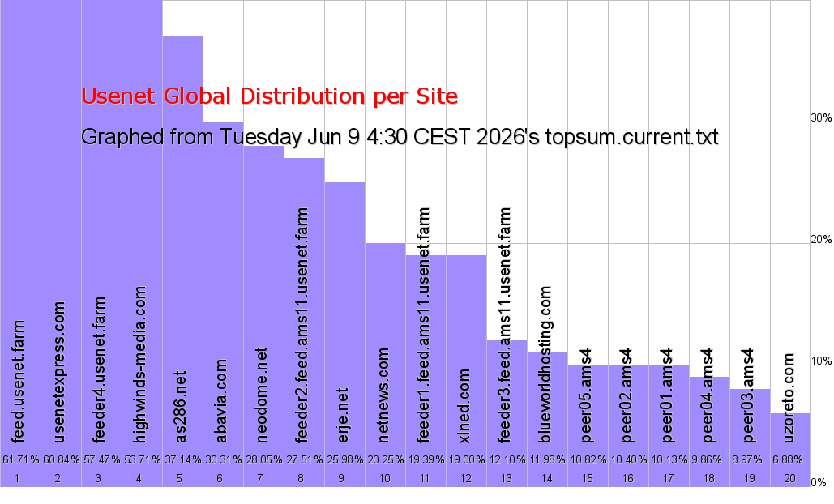Click the feeder4.usenet.farm bar label
Viewport: 834px width, 504px height.
99,369
